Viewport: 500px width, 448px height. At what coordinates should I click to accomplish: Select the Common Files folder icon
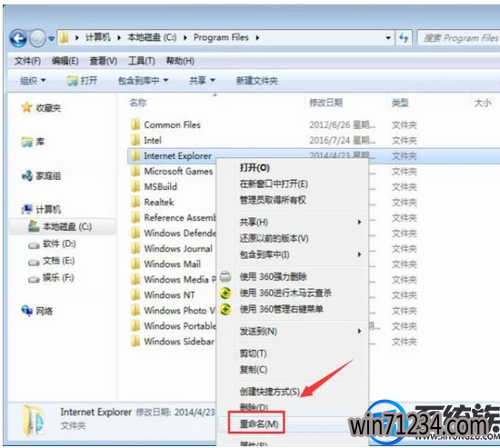click(x=135, y=124)
